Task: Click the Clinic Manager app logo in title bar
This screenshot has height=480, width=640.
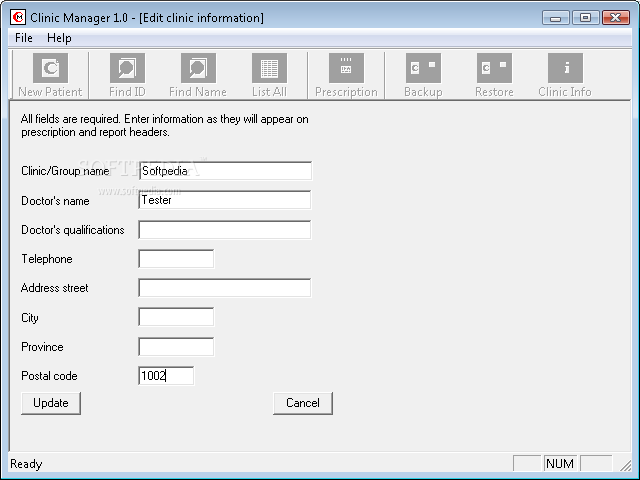Action: [18, 18]
